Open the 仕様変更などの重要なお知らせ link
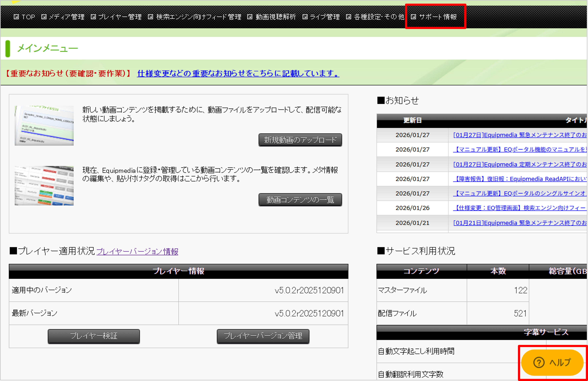 point(238,73)
